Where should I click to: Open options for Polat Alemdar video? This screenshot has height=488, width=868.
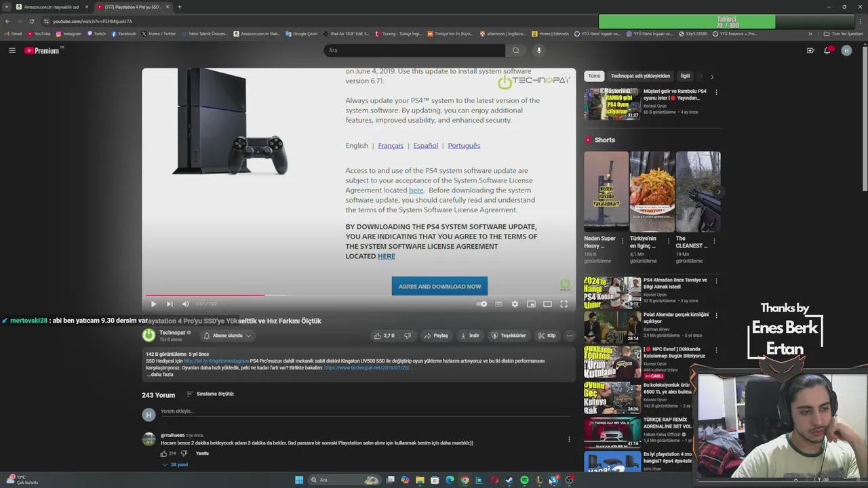[716, 316]
